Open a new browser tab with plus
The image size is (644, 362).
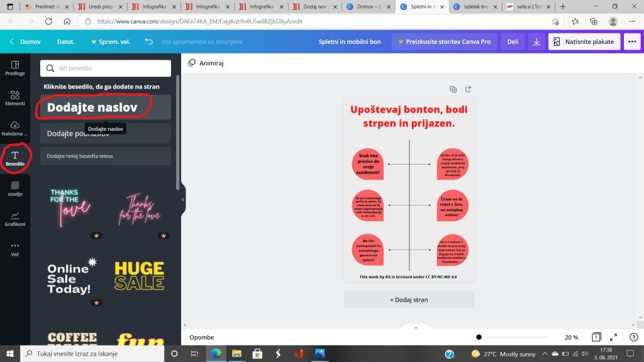[563, 6]
